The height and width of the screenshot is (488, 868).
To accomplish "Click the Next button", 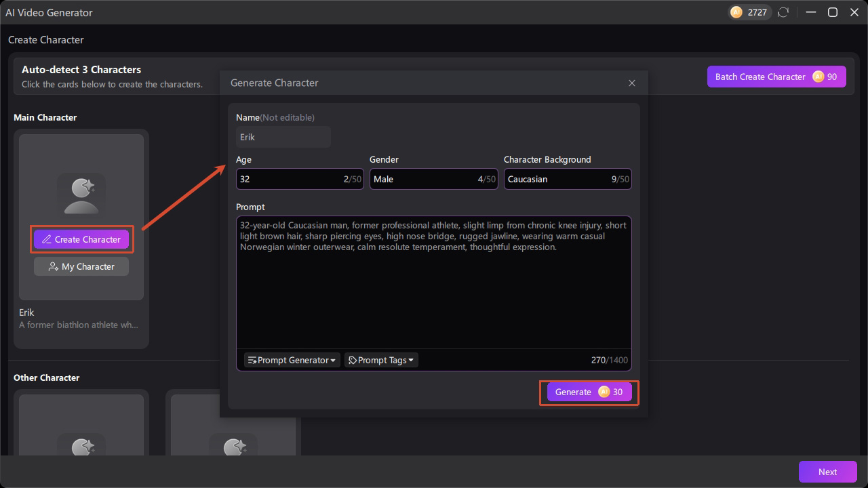I will pos(827,472).
